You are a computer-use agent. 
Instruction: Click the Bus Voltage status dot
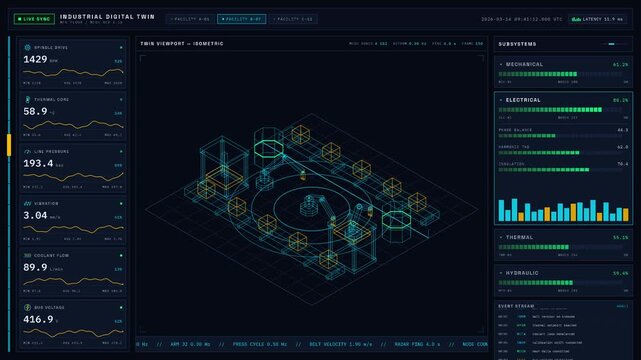click(121, 307)
